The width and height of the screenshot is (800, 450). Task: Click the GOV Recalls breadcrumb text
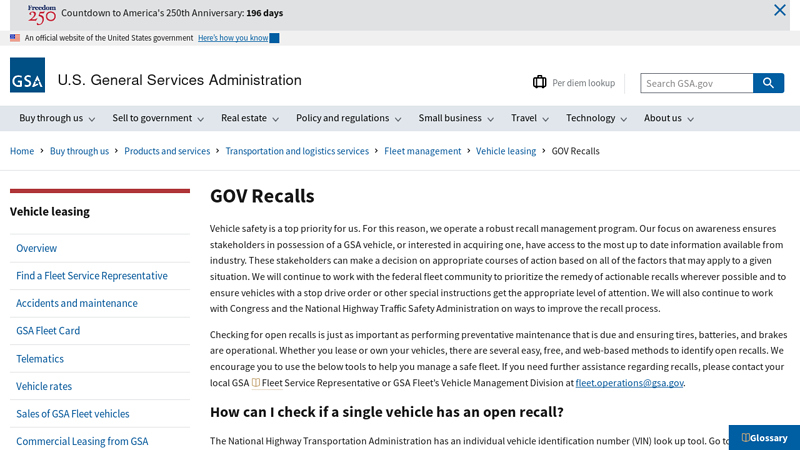[575, 151]
